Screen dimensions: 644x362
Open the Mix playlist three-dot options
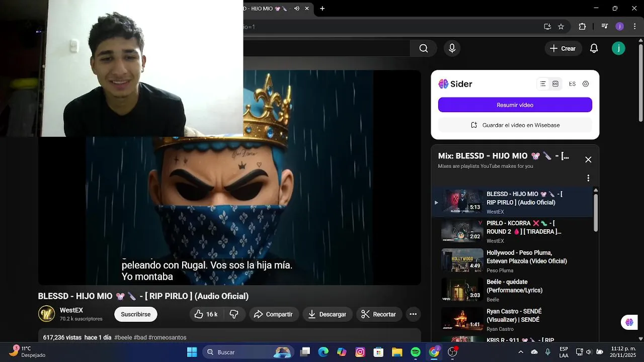(x=588, y=178)
